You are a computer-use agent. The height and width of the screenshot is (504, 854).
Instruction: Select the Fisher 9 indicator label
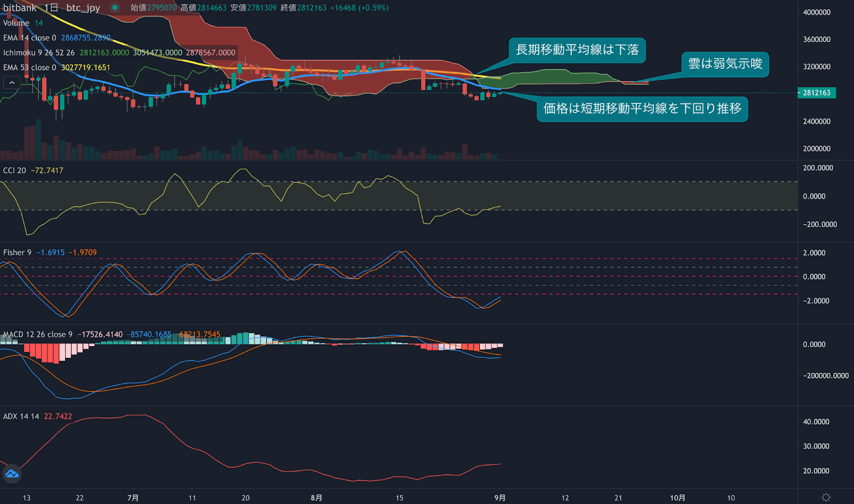pos(17,252)
